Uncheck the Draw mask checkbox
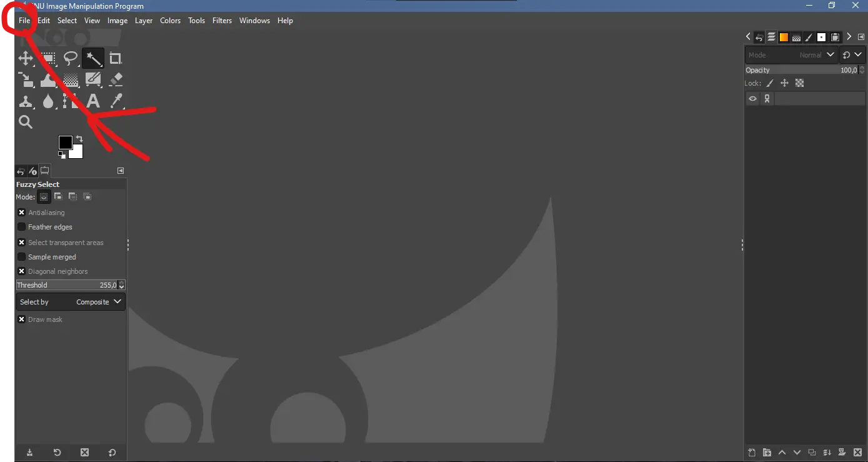Image resolution: width=868 pixels, height=462 pixels. click(22, 319)
